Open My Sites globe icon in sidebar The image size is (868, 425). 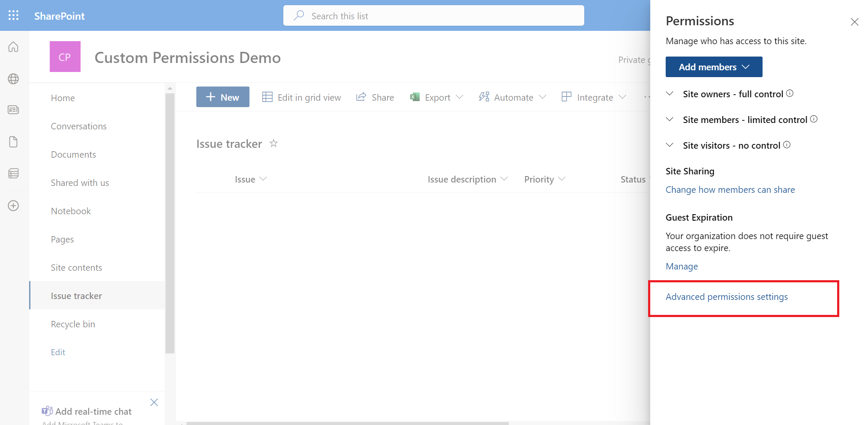[13, 79]
